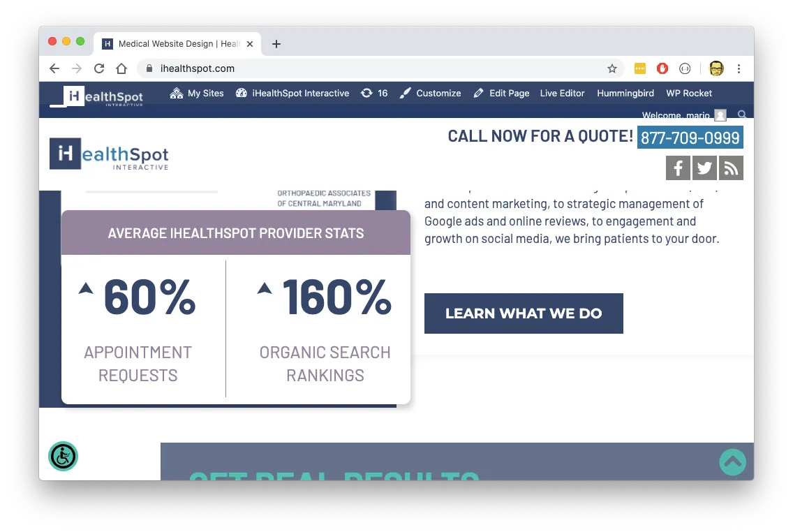
Task: Open the Chrome three-dot menu
Action: tap(739, 68)
